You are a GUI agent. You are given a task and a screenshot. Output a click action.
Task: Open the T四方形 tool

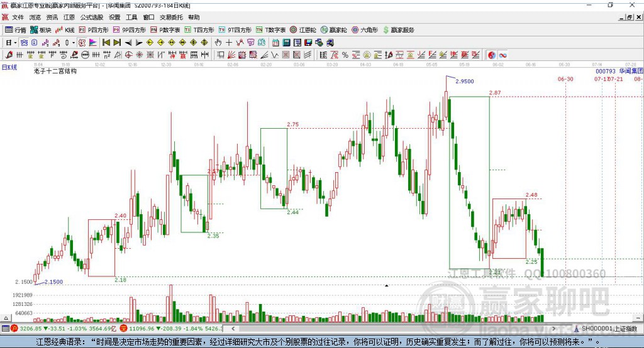(x=199, y=30)
